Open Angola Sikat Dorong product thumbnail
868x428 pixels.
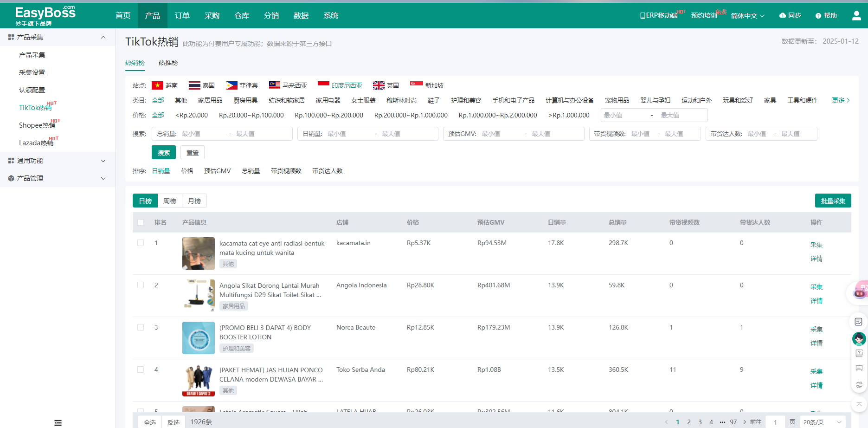point(199,296)
